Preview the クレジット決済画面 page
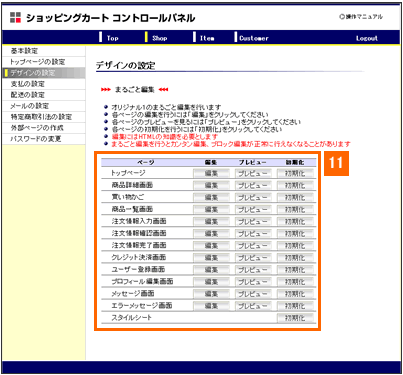This screenshot has height=375, width=403. tap(253, 257)
